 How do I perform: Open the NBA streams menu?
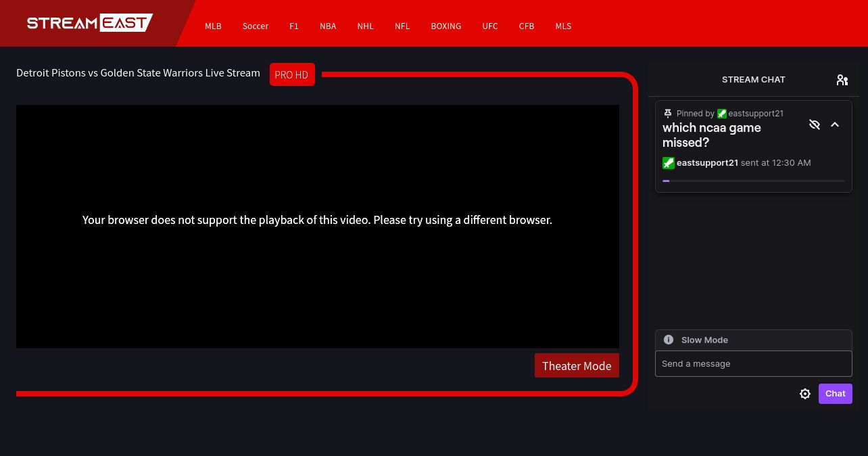328,26
